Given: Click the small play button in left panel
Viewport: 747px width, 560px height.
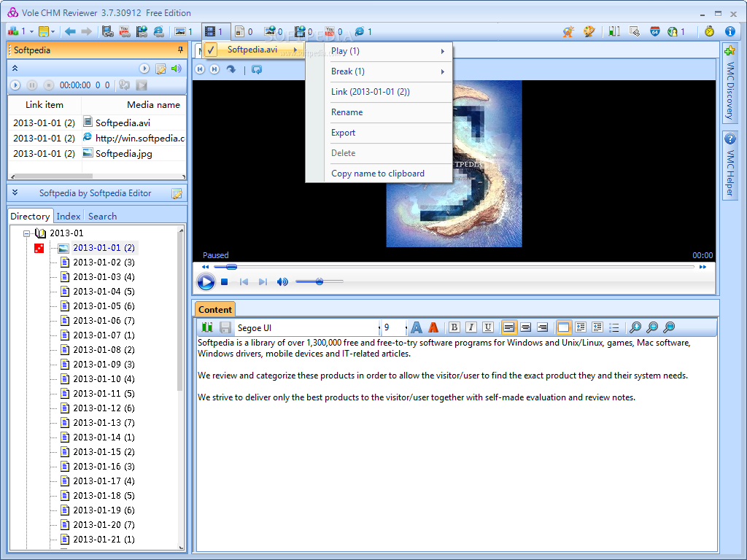Looking at the screenshot, I should click(x=15, y=85).
